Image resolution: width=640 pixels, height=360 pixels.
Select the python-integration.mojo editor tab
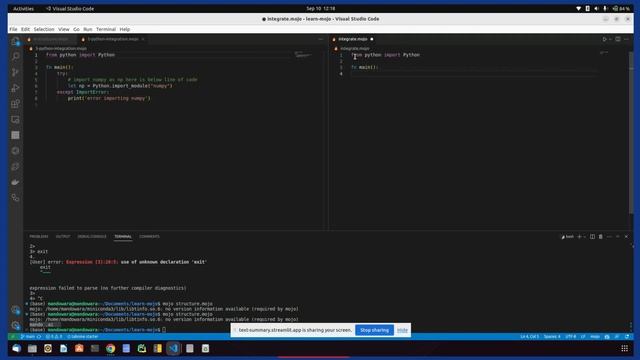pos(113,39)
